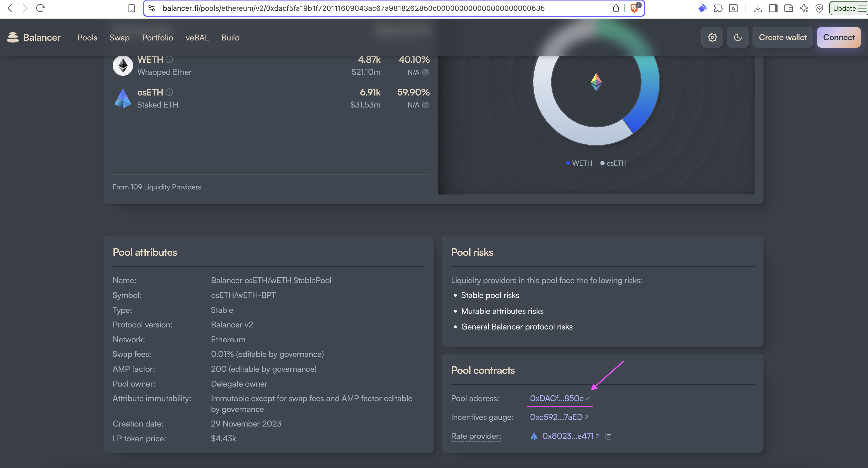
Task: Toggle the browser sidebar panel icon
Action: (773, 8)
